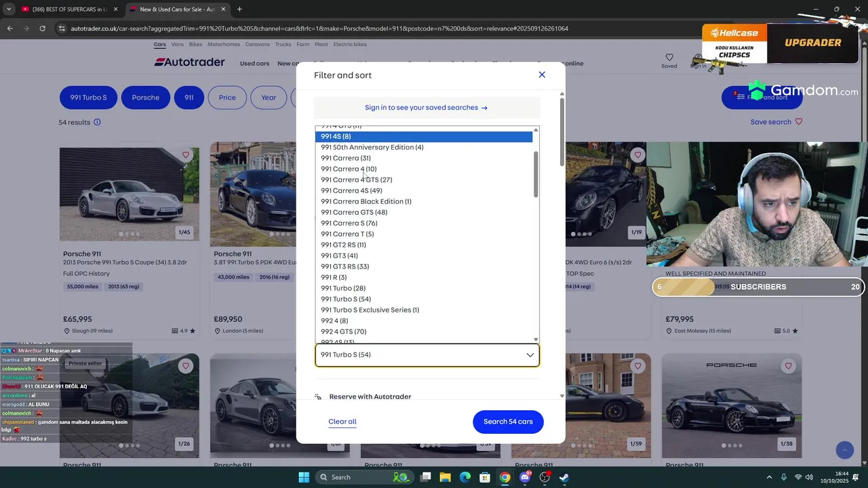Click Sign in to see saved searches

coord(426,107)
